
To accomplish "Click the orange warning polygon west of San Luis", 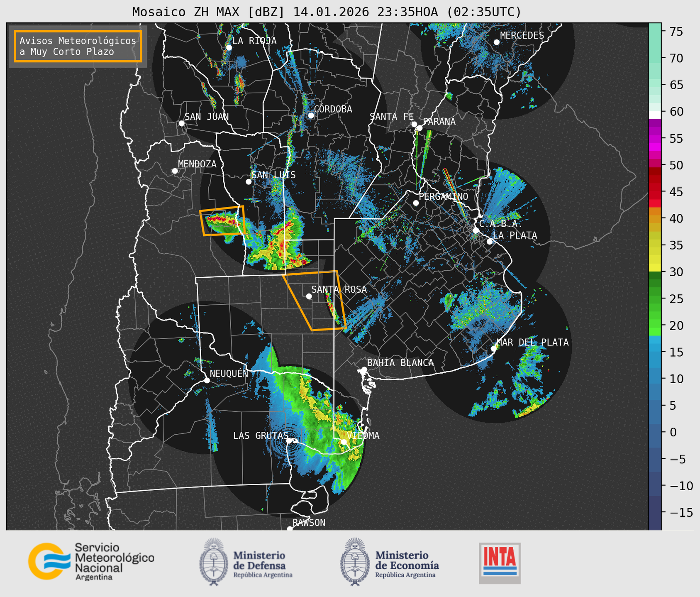I will point(222,220).
